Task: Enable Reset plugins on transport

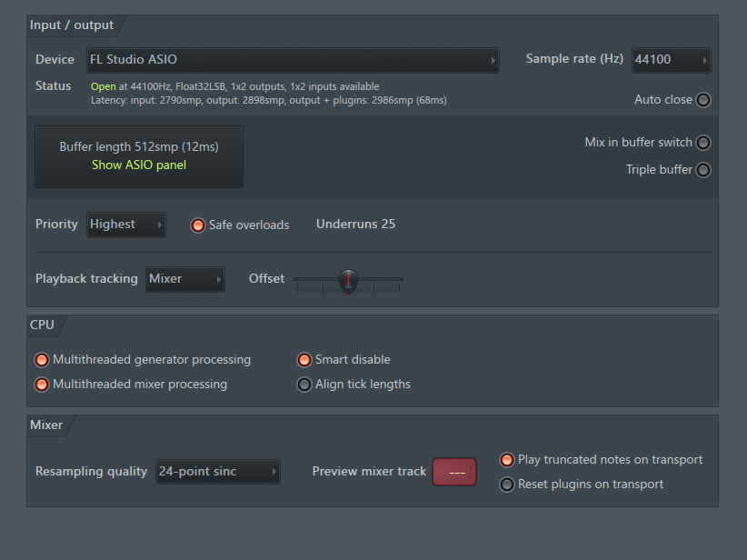Action: coord(507,485)
